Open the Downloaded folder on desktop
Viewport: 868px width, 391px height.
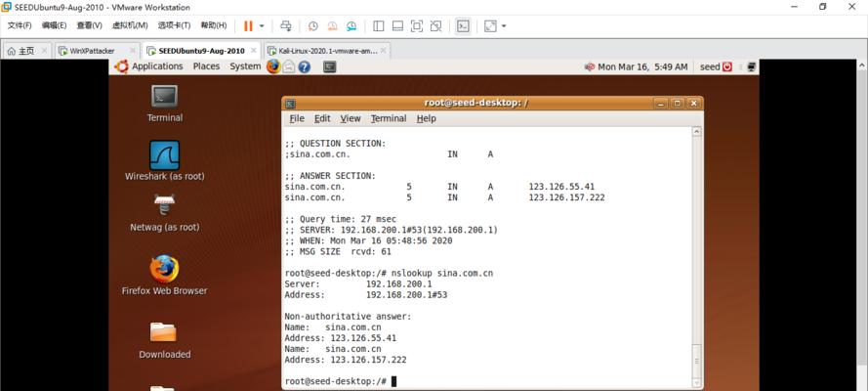coord(164,340)
